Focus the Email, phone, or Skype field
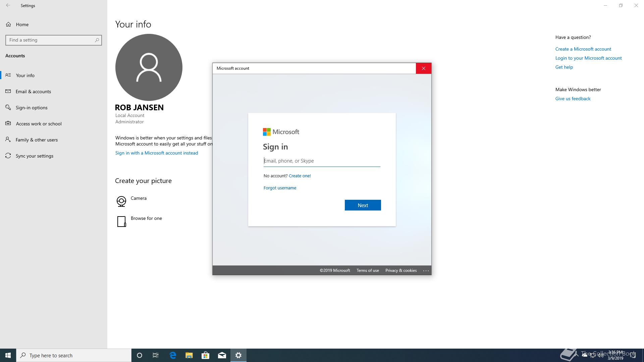This screenshot has height=362, width=644. 321,161
